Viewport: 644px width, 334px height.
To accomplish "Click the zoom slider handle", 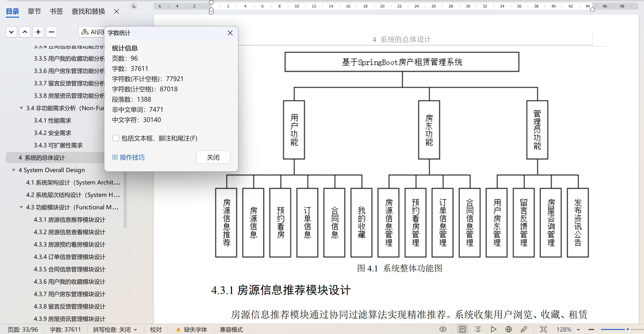I will click(x=627, y=329).
